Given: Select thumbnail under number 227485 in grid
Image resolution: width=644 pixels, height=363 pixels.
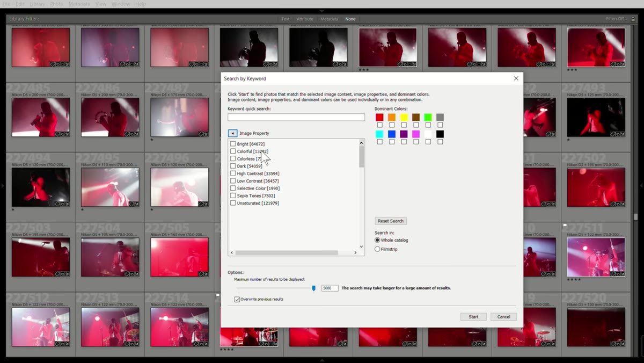Looking at the screenshot, I should click(x=41, y=117).
